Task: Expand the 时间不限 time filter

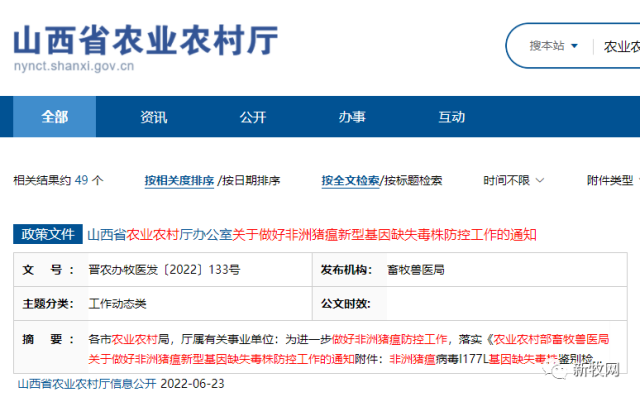Action: tap(513, 180)
